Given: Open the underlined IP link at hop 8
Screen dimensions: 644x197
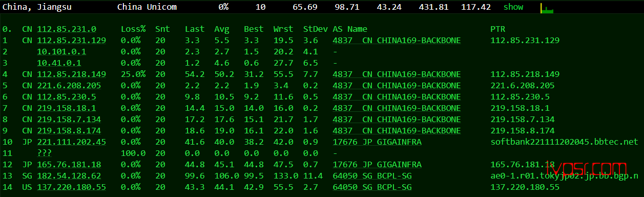Looking at the screenshot, I should click(69, 120).
